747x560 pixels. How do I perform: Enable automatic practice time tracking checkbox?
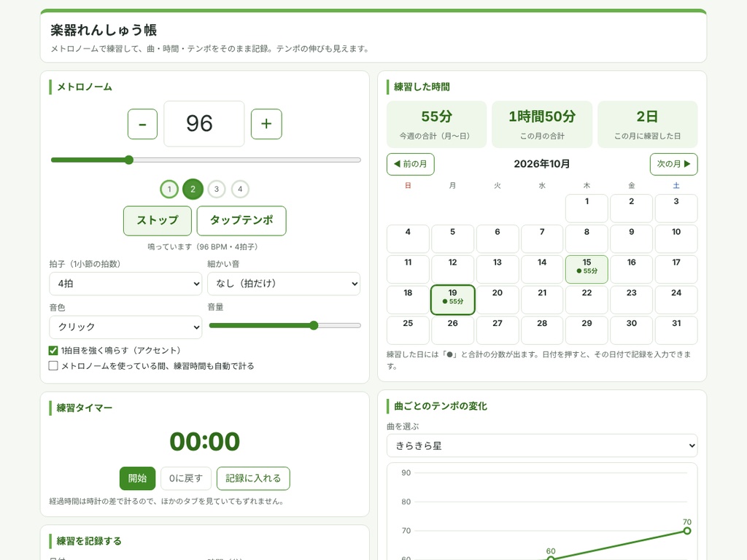[x=53, y=366]
